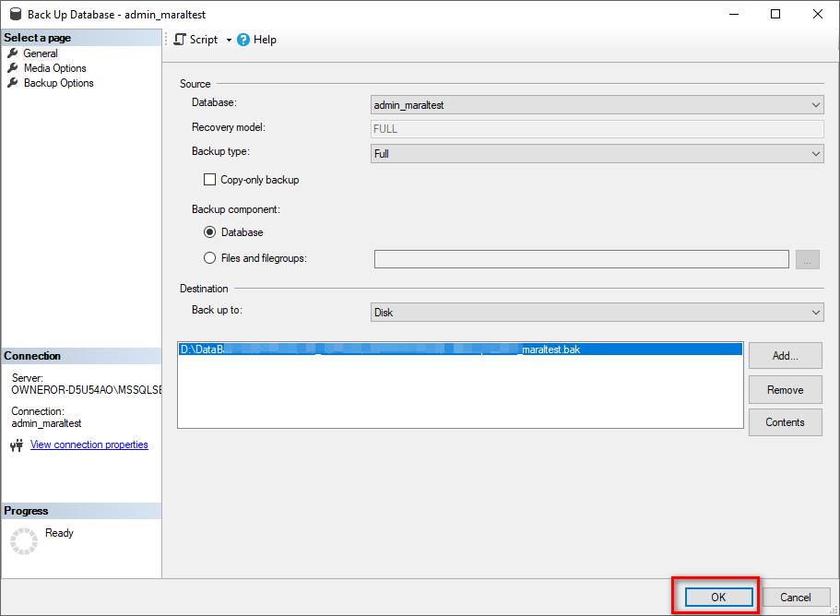Click the wrench icon beside Backup Options
Viewport: 840px width, 616px height.
[x=13, y=82]
